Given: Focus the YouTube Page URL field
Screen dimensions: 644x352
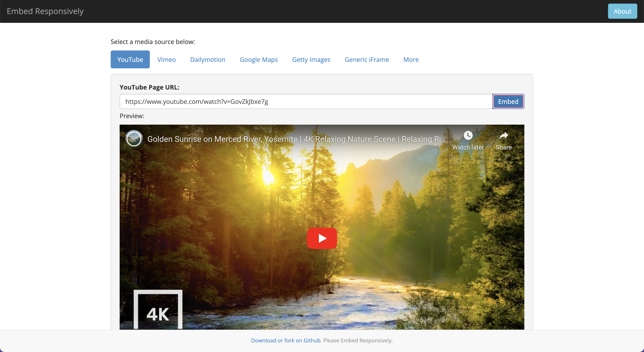Looking at the screenshot, I should (305, 102).
